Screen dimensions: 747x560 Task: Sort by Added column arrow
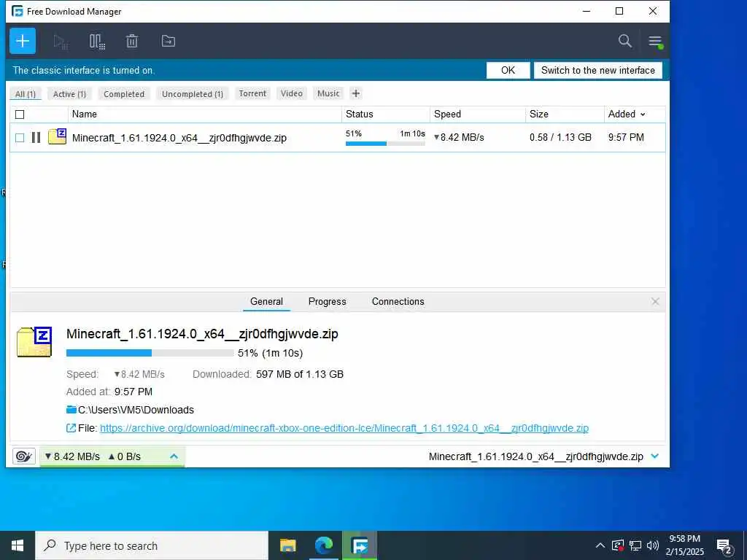(x=643, y=114)
